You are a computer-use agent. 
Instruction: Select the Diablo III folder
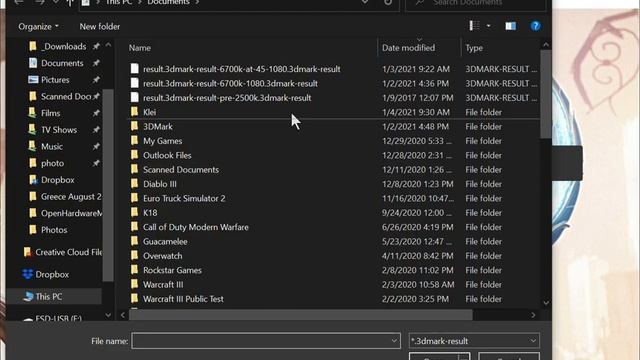(x=160, y=184)
